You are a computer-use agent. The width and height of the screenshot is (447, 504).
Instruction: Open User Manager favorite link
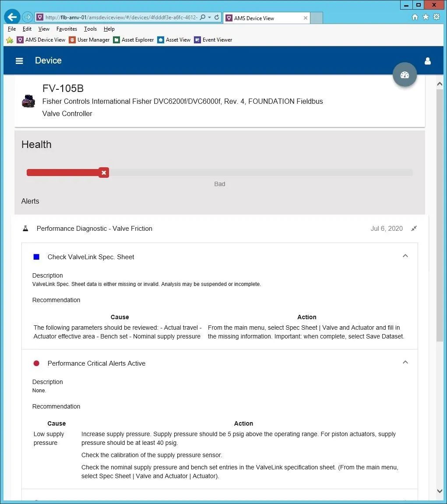tap(89, 40)
